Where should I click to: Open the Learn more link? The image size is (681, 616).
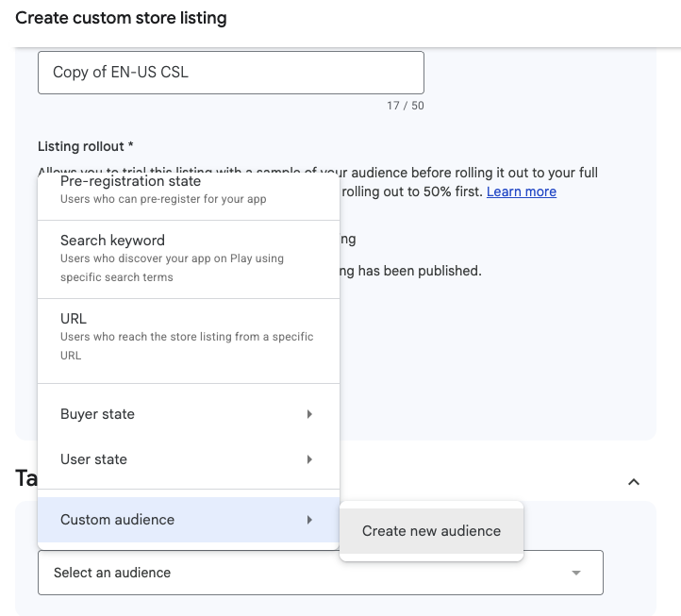coord(522,191)
